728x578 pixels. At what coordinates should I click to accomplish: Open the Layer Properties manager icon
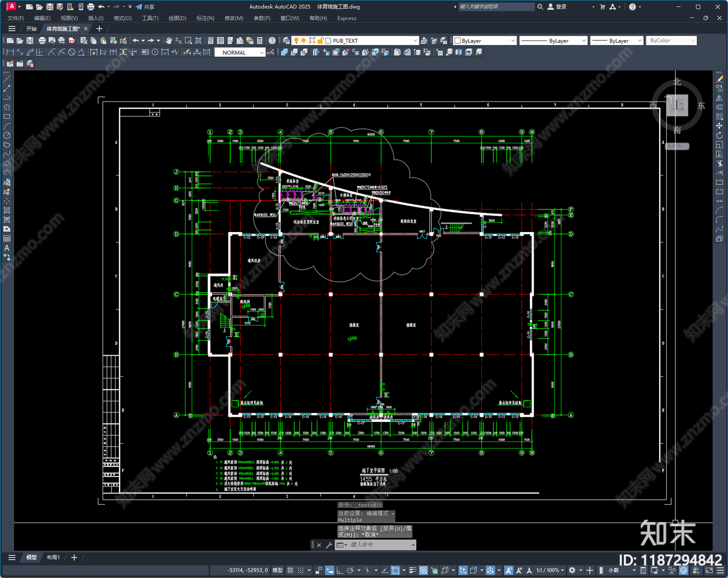coord(286,41)
